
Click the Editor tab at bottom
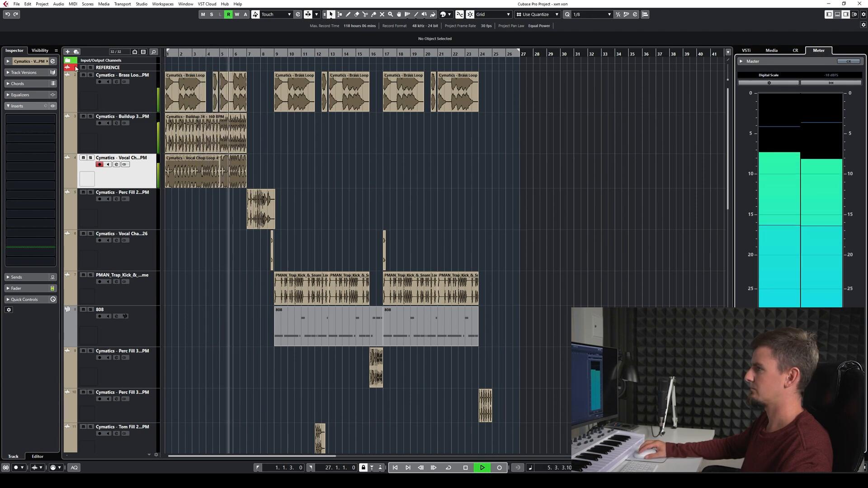coord(38,456)
